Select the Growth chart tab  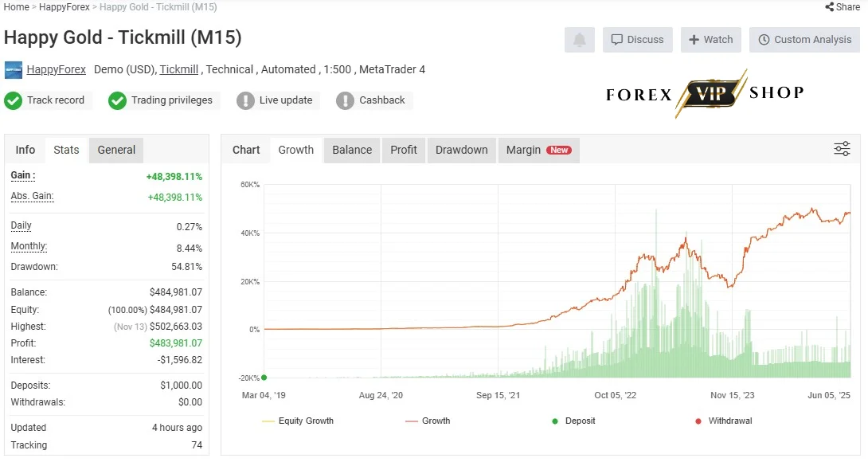296,150
